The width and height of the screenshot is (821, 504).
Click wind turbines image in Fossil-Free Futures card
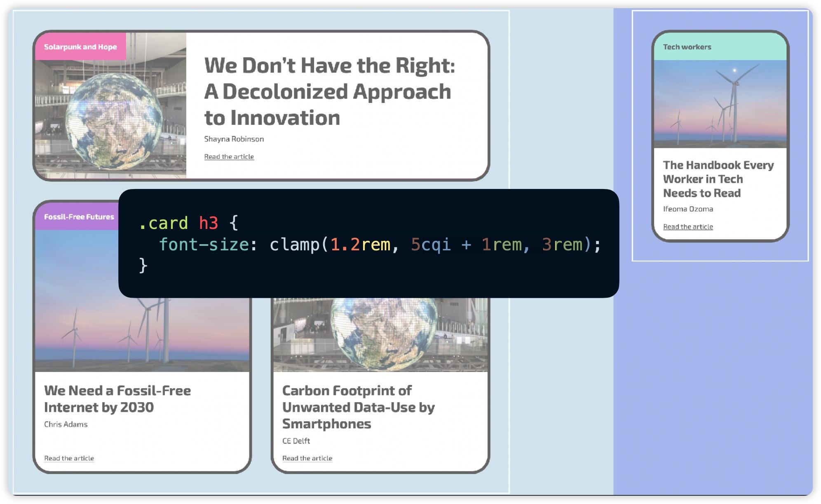pyautogui.click(x=82, y=329)
